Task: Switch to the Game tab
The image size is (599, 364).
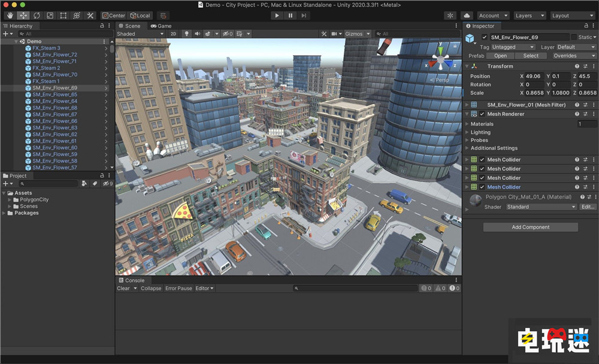Action: [161, 26]
